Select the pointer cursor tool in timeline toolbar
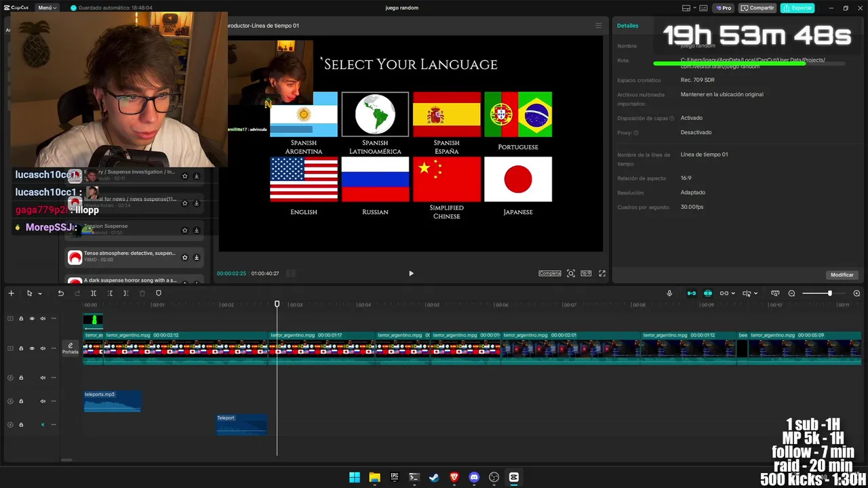 pos(29,293)
